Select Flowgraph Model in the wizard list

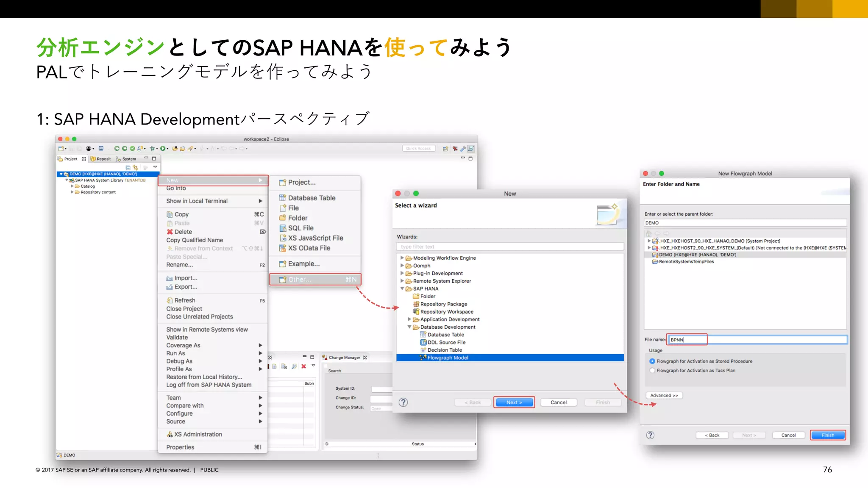click(x=510, y=358)
